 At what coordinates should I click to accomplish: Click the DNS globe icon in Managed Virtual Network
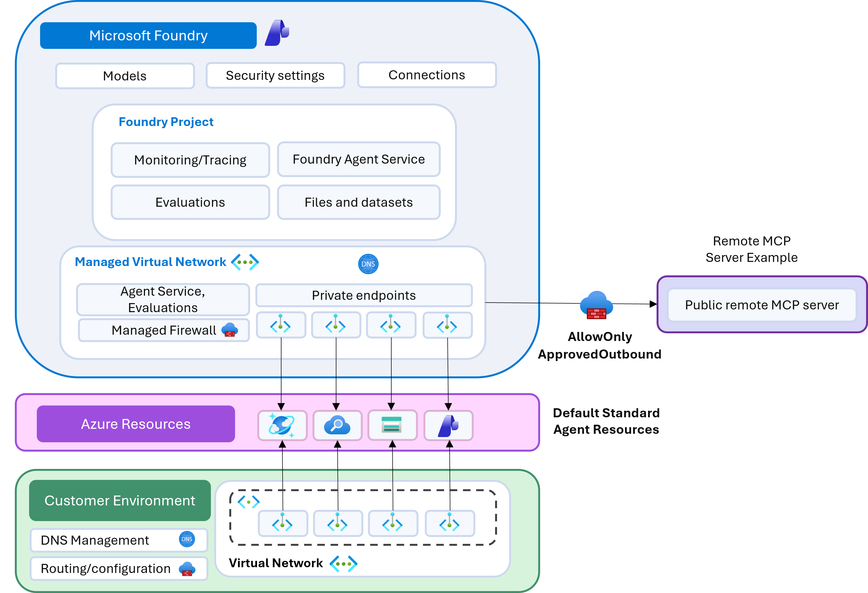pos(368,264)
